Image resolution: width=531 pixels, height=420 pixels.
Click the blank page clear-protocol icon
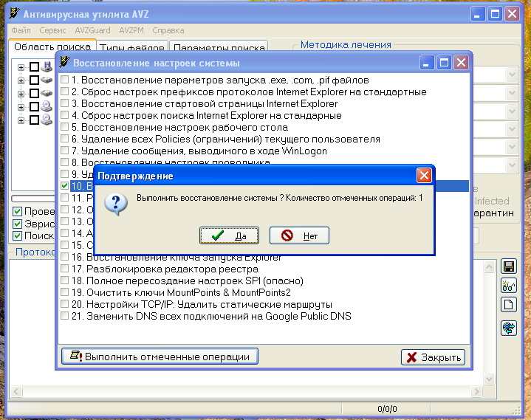(509, 305)
